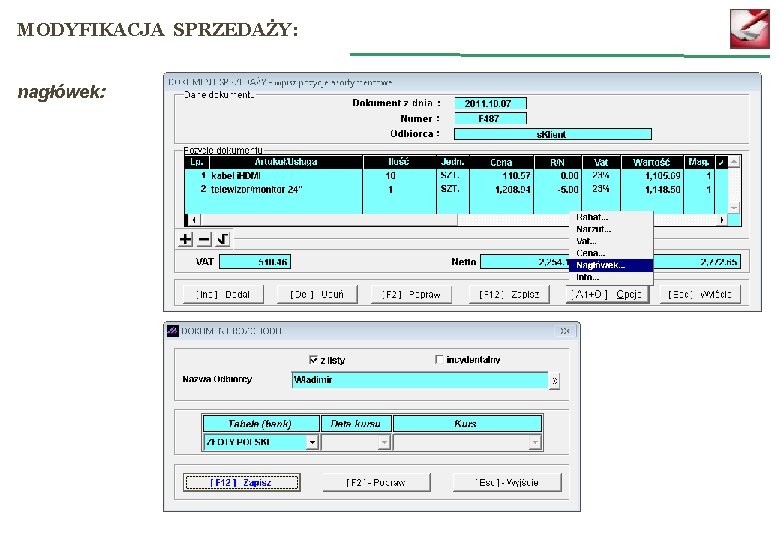Image resolution: width=780 pixels, height=540 pixels.
Task: Select the Info... menu entry
Action: click(611, 277)
